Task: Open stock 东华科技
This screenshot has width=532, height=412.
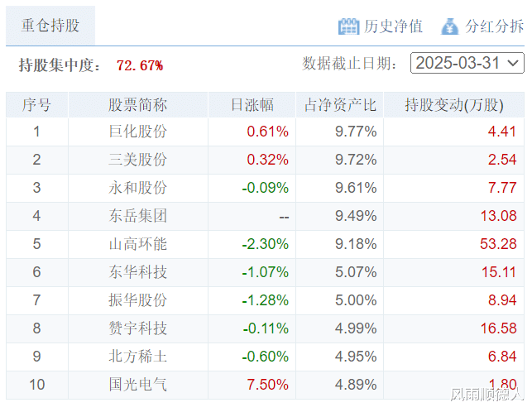Action: [x=137, y=272]
